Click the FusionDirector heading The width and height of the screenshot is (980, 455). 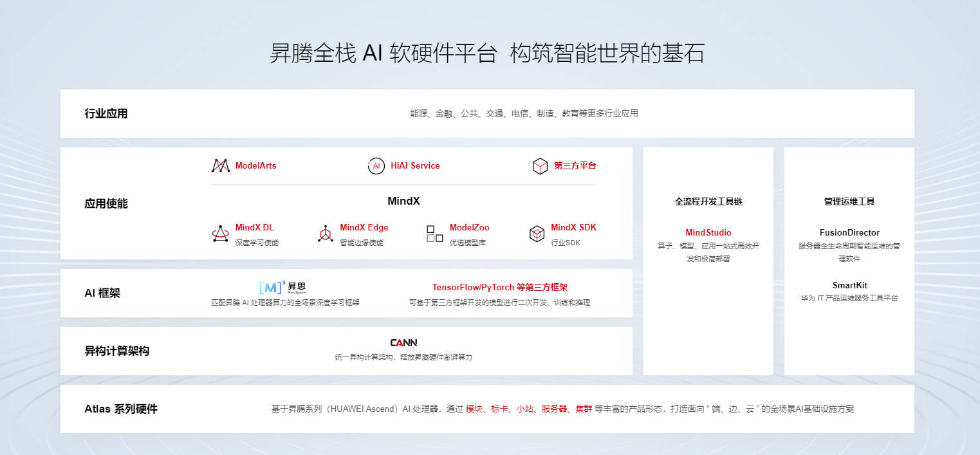point(849,233)
